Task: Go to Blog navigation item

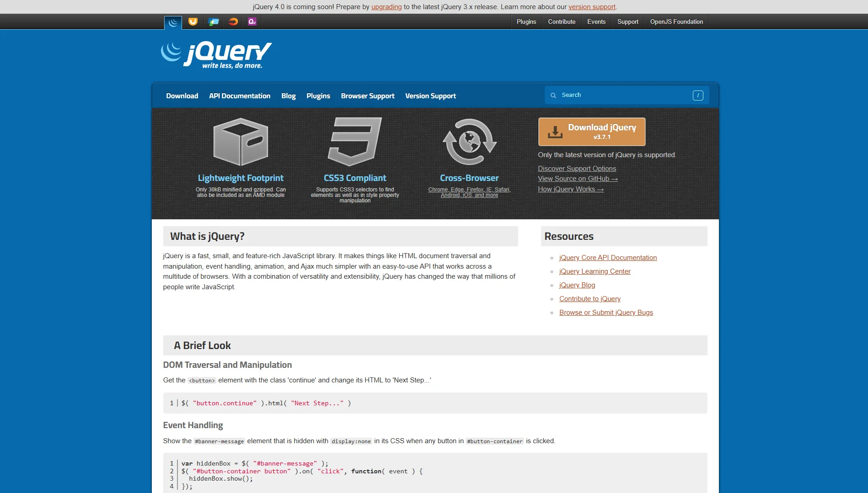Action: [x=289, y=96]
